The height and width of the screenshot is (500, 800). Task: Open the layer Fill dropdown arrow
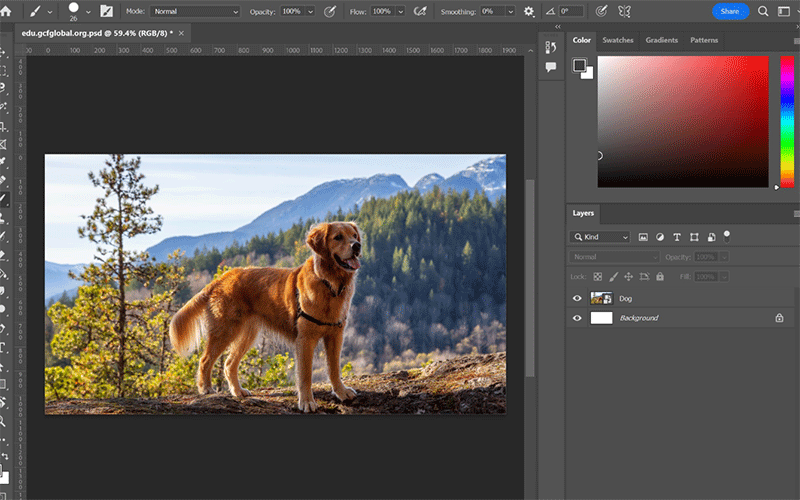(723, 277)
